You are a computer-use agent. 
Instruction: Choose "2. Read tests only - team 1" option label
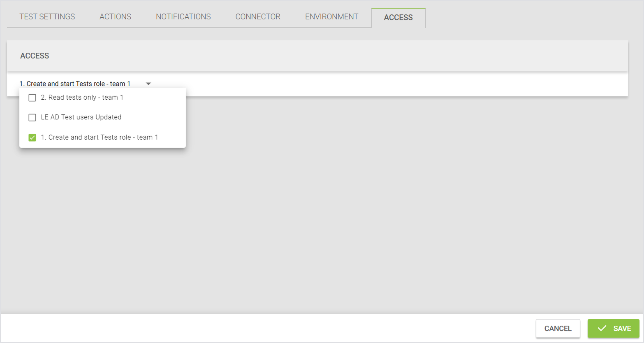click(x=82, y=98)
